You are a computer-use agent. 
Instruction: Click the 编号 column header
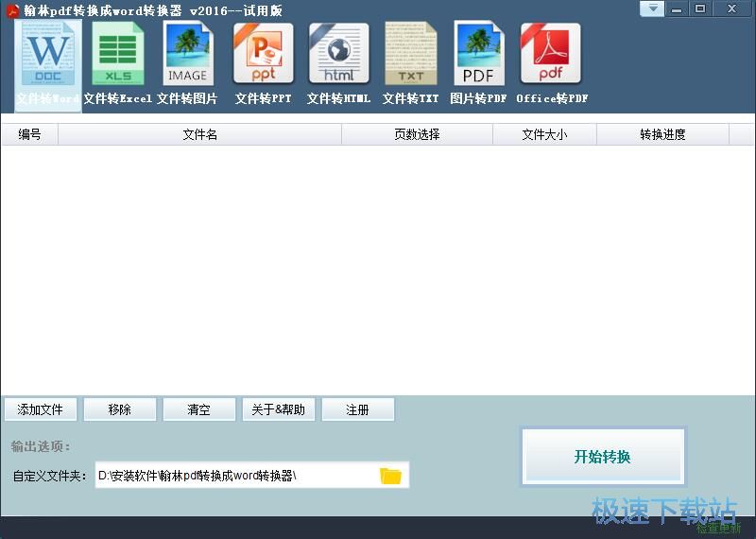click(29, 134)
